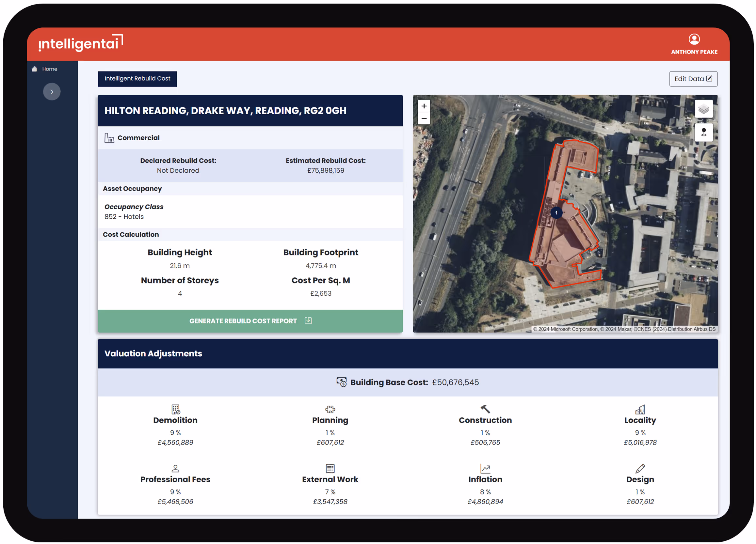Screen dimensions: 756x544
Task: Click the Demolition amount £4,560,889
Action: click(175, 443)
